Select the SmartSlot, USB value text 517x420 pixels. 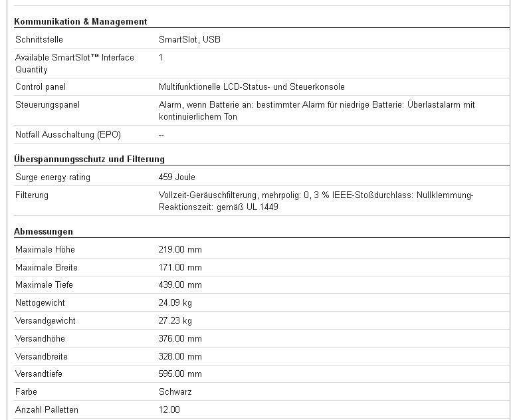click(x=189, y=40)
